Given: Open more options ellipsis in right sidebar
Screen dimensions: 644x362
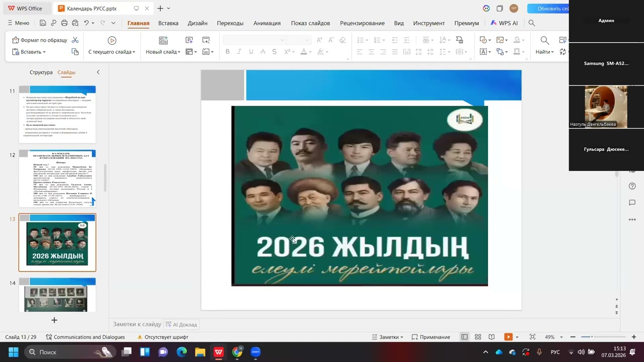Looking at the screenshot, I should [632, 219].
